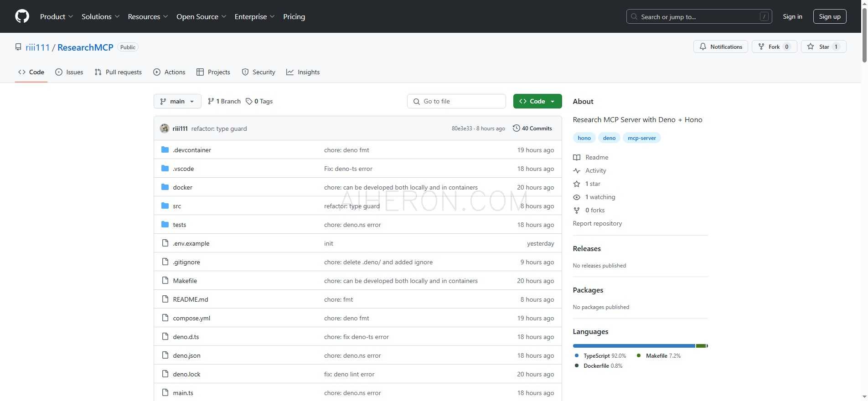Click the file icon beside Makefile
Screen dimensions: 868x401
(x=165, y=281)
